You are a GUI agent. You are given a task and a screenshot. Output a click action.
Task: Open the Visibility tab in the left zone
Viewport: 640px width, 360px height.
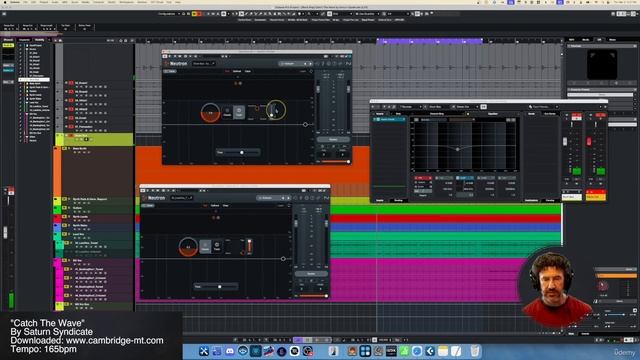(x=40, y=40)
